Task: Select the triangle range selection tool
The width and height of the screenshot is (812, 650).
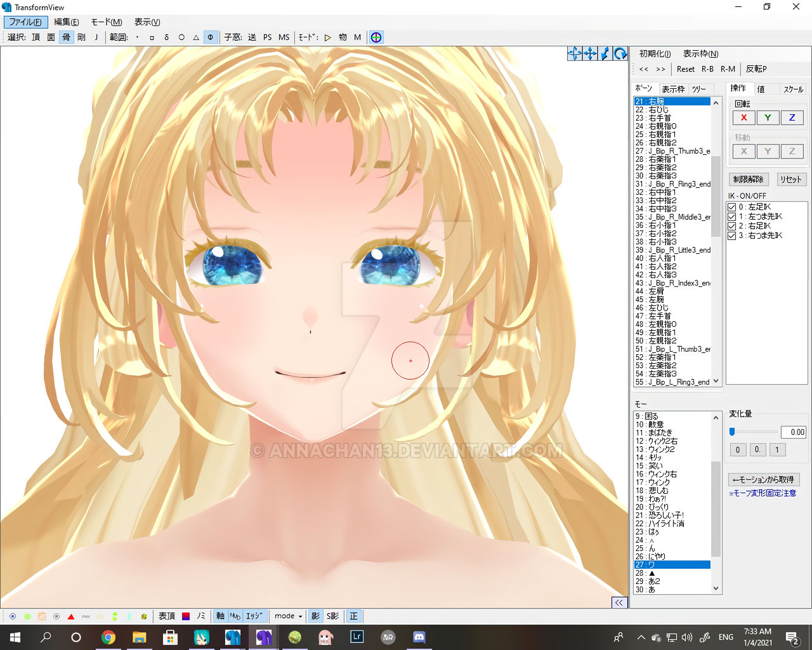Action: 196,37
